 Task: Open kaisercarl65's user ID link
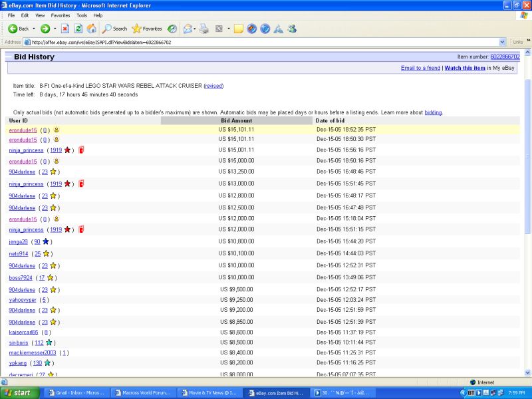[23, 332]
